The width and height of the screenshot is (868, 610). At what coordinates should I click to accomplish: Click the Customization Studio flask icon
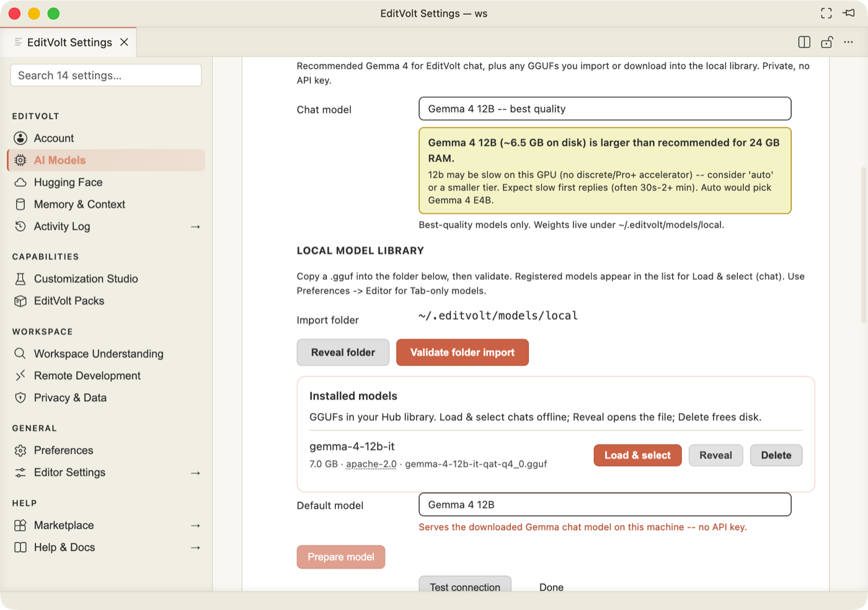(20, 279)
